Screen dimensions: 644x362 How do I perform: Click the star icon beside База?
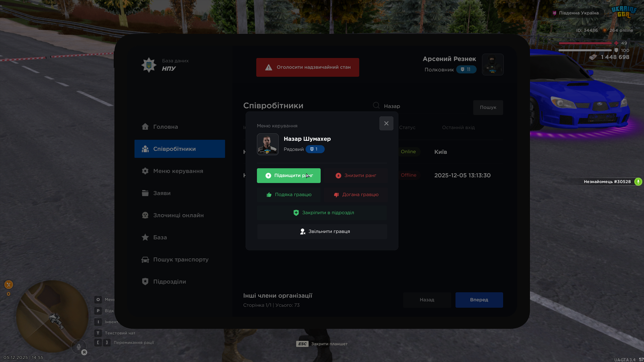point(145,237)
